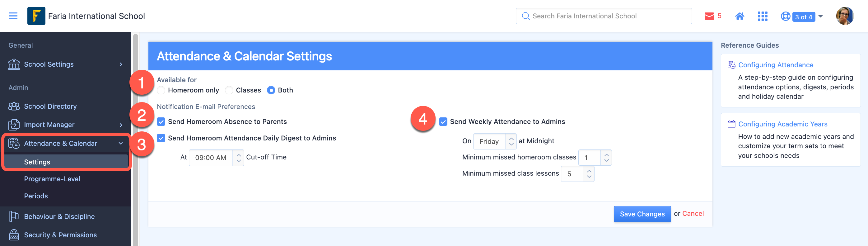Open the Configuring Attendance guide link
Viewport: 868px width, 246px height.
click(x=776, y=65)
